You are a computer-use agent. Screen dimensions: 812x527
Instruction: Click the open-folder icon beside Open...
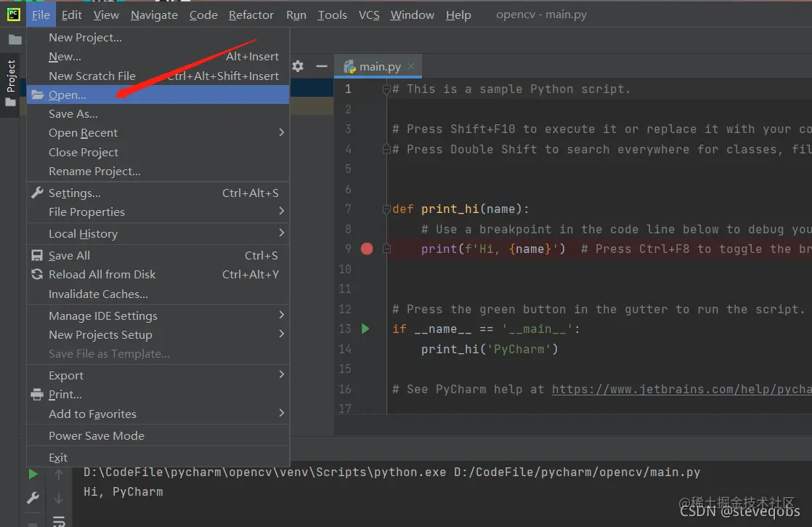[x=37, y=94]
